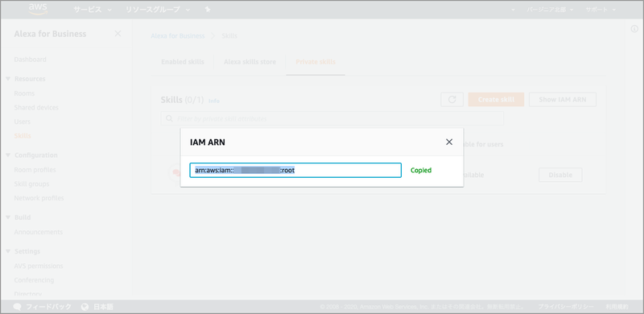Click the Disable button

(560, 175)
